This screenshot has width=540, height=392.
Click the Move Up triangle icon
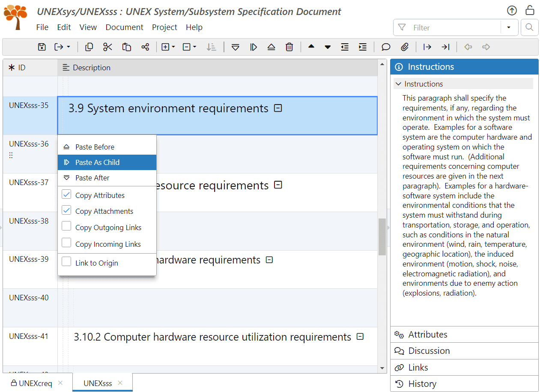(311, 47)
